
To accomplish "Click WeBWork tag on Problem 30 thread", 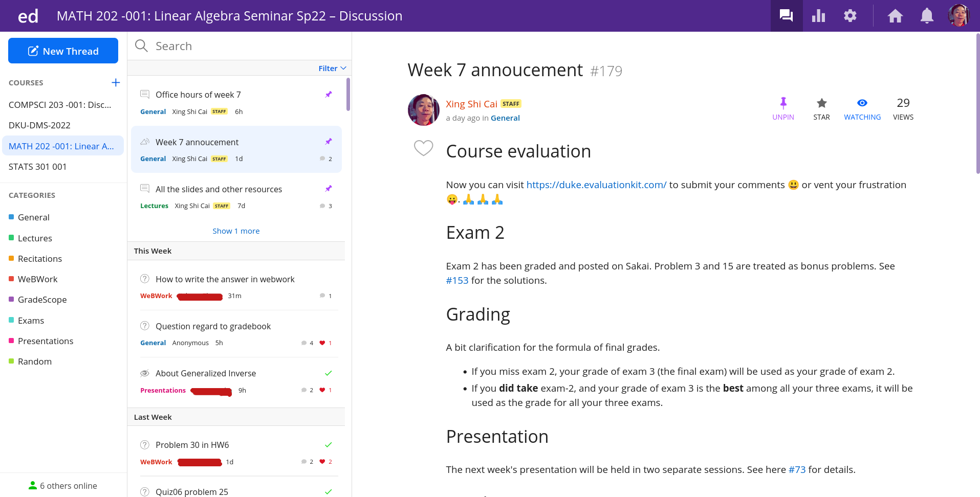I will coord(156,462).
